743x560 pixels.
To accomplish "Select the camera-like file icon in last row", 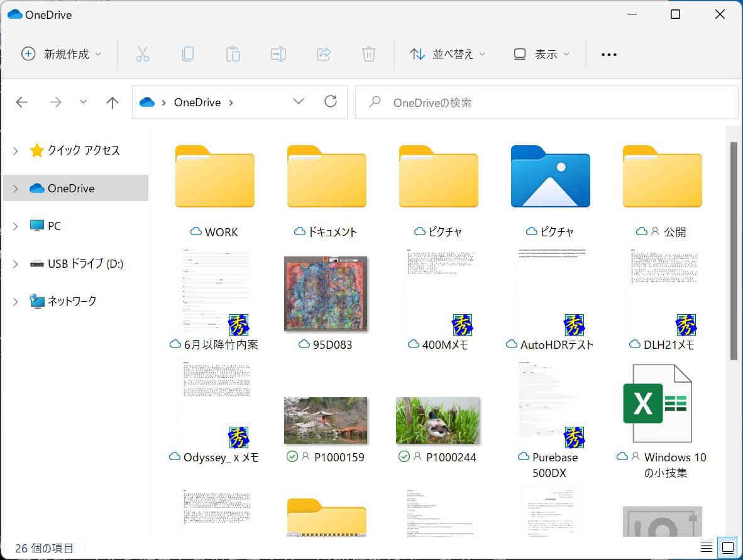I will pyautogui.click(x=662, y=521).
